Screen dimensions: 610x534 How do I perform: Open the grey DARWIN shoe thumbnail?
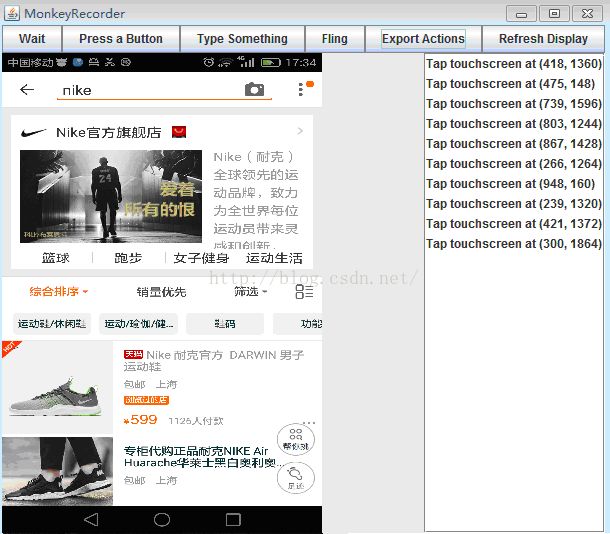tap(57, 387)
